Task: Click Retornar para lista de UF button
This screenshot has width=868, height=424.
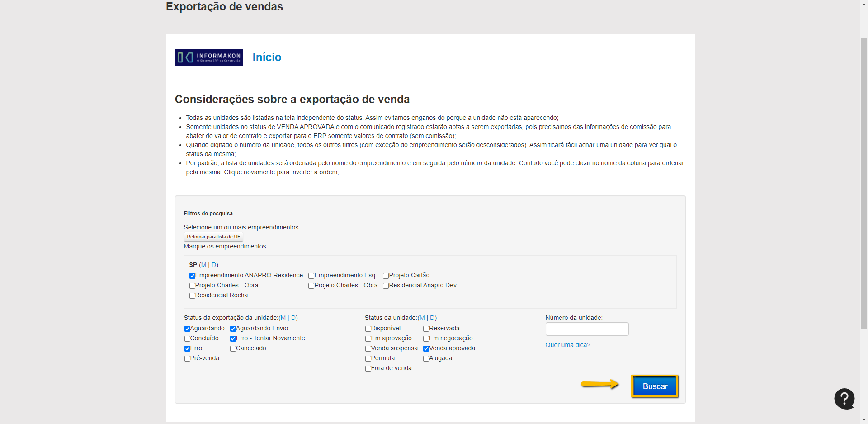Action: click(213, 237)
